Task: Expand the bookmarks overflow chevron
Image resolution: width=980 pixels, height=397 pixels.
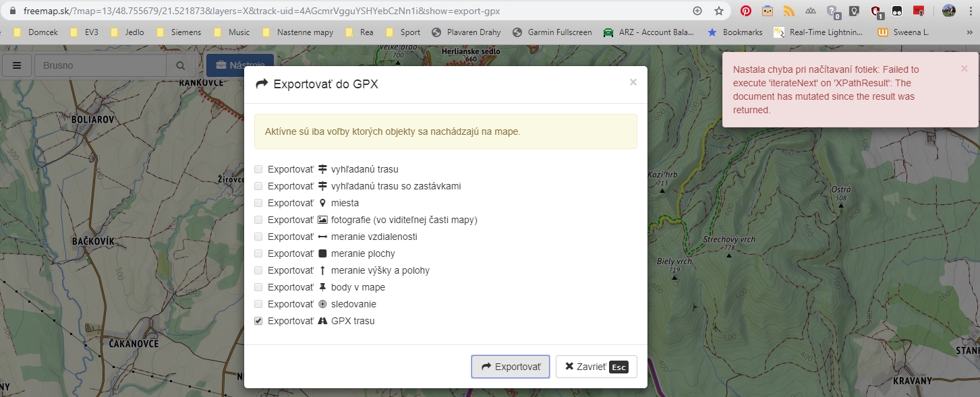Action: click(970, 31)
